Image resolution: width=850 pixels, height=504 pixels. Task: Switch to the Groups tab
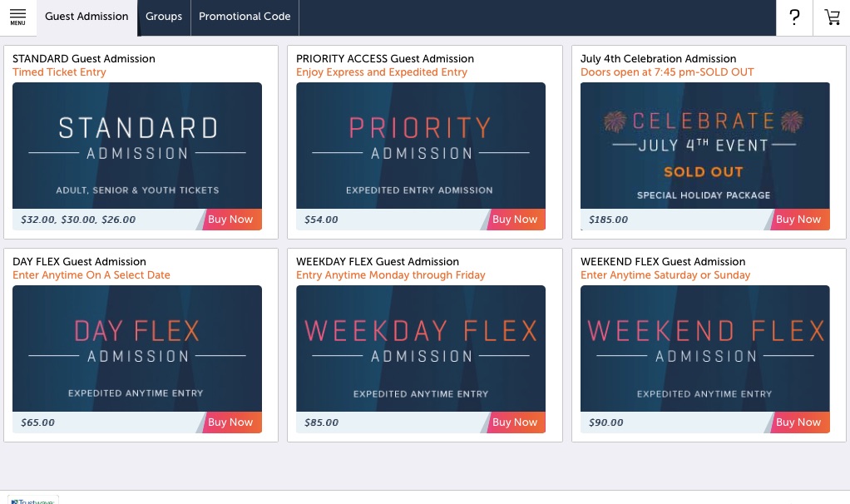(164, 17)
